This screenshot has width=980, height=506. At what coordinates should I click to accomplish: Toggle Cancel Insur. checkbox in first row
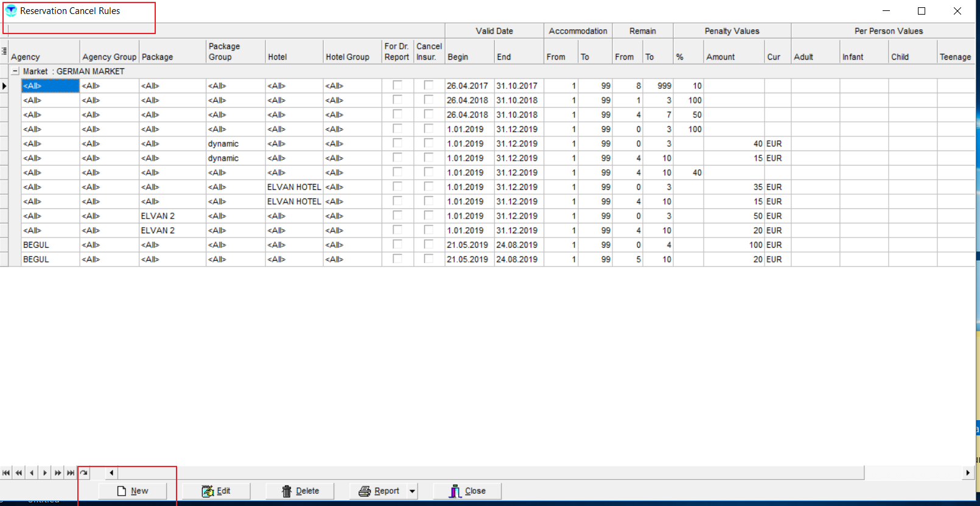click(429, 86)
